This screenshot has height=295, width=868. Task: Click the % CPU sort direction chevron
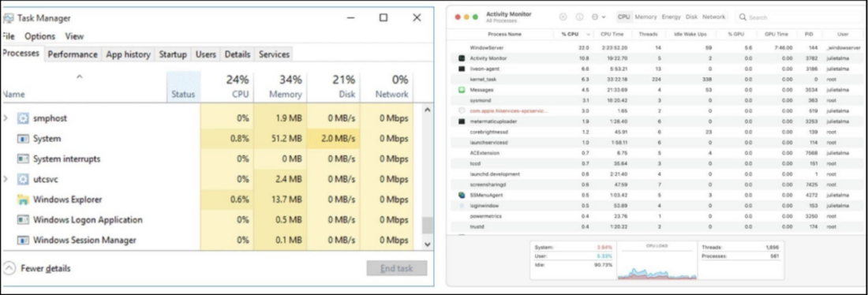tap(587, 35)
